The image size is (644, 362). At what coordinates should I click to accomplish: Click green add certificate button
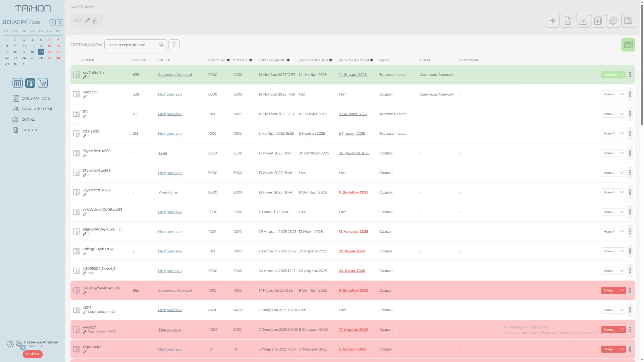(x=628, y=45)
